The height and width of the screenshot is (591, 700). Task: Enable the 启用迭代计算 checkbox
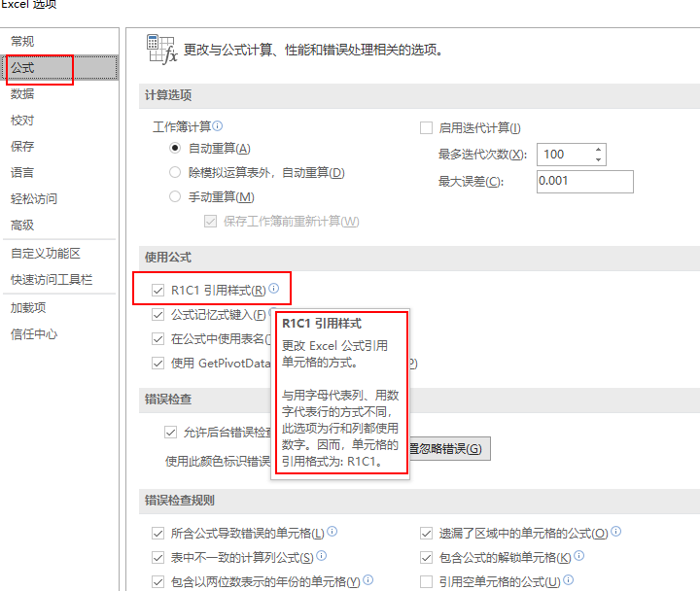[427, 128]
